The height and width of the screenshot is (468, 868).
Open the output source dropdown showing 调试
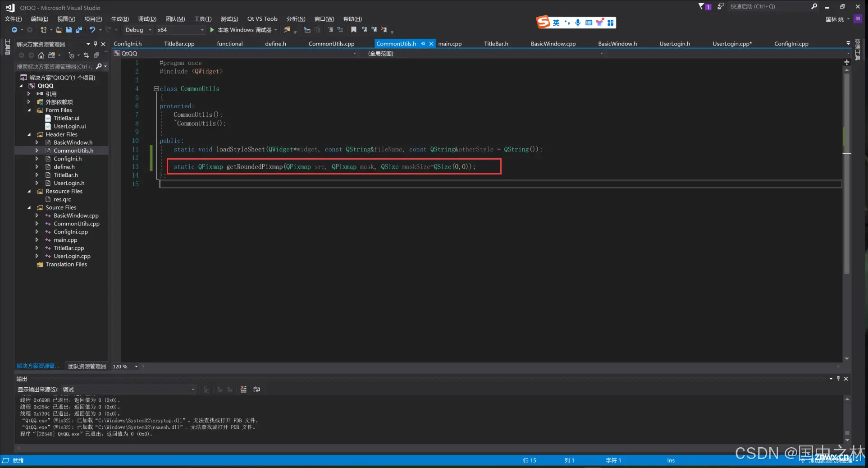[128, 389]
